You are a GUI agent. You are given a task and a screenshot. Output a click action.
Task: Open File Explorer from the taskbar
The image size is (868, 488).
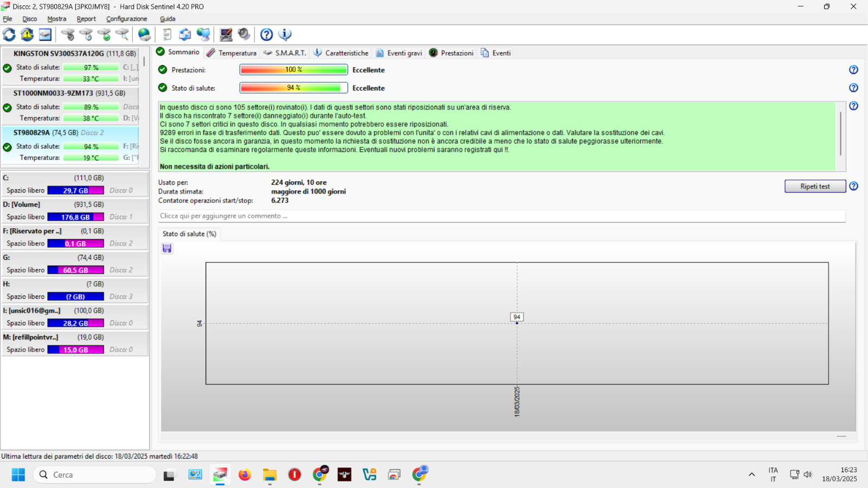[x=270, y=475]
